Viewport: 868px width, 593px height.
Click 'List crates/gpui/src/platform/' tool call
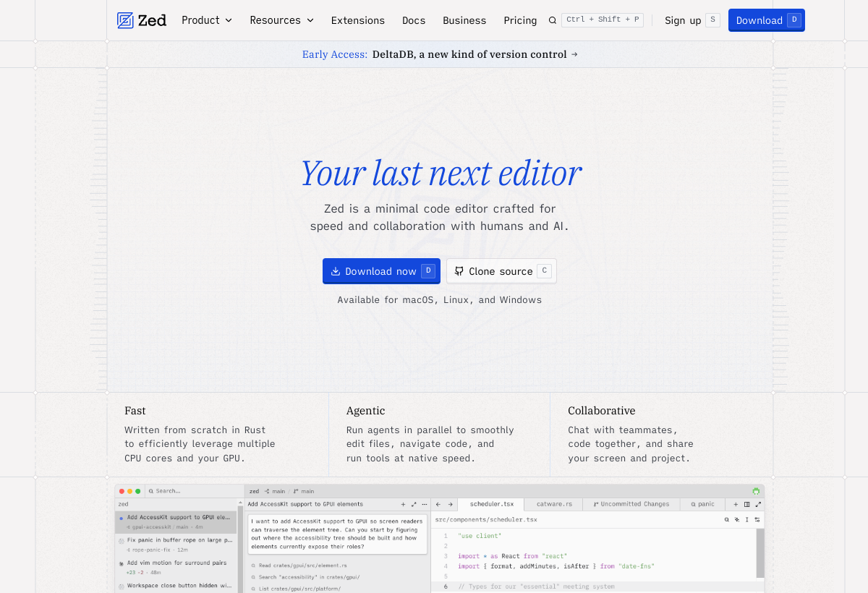click(296, 589)
